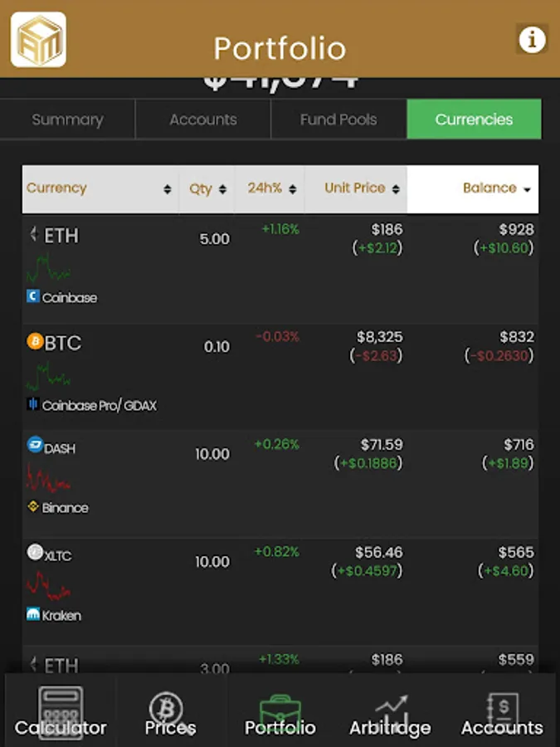Image resolution: width=560 pixels, height=747 pixels.
Task: Open the Accounts tab under the total
Action: pos(203,119)
